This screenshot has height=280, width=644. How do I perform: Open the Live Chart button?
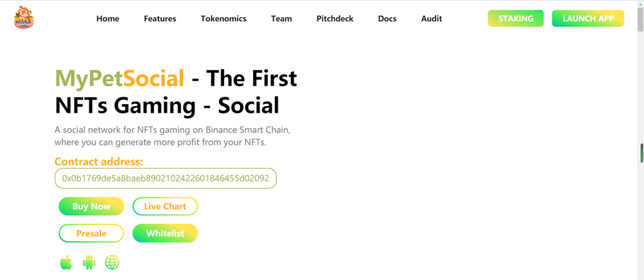(165, 207)
